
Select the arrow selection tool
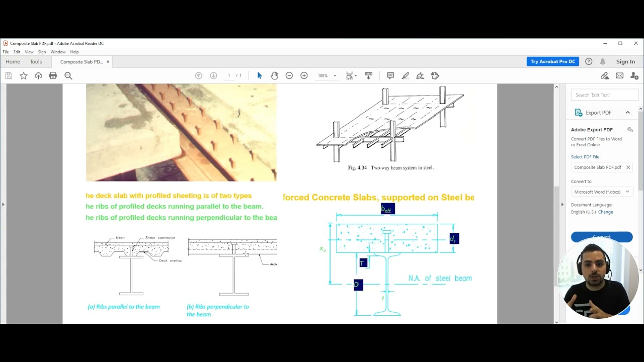(260, 75)
